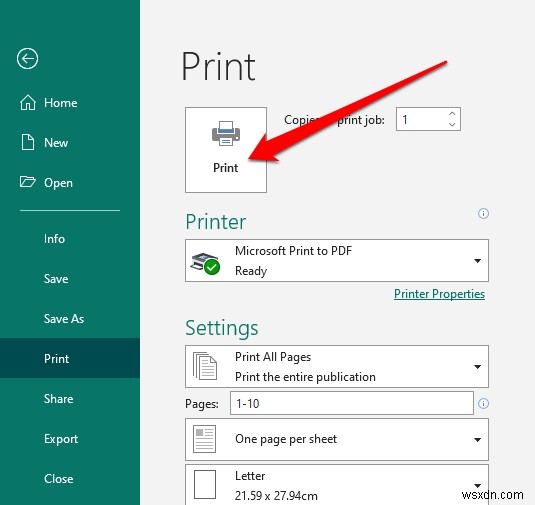Click the Pages range field showing 1-10
535x505 pixels.
[352, 403]
